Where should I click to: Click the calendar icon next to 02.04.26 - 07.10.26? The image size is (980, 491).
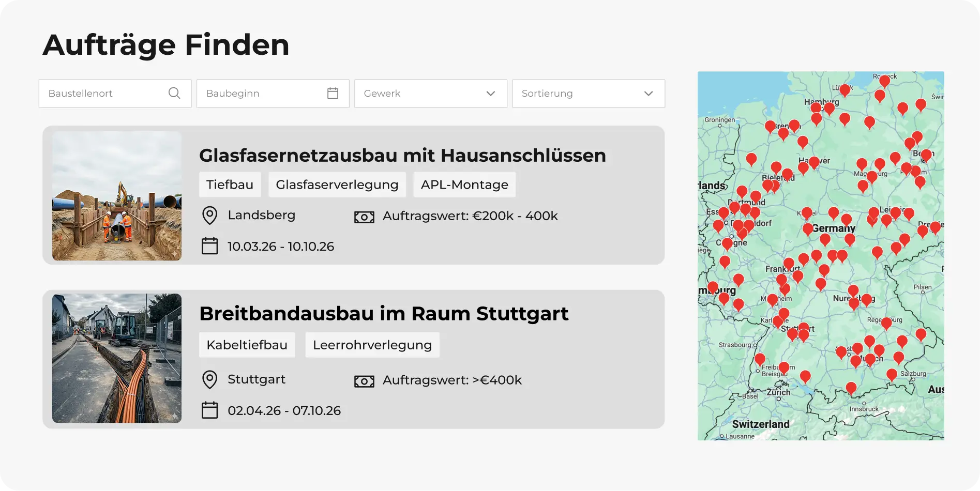click(210, 410)
